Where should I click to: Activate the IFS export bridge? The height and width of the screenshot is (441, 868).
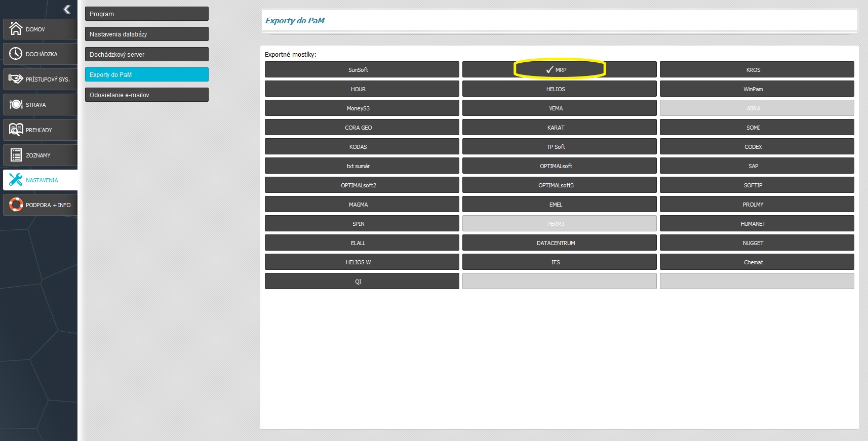coord(560,262)
